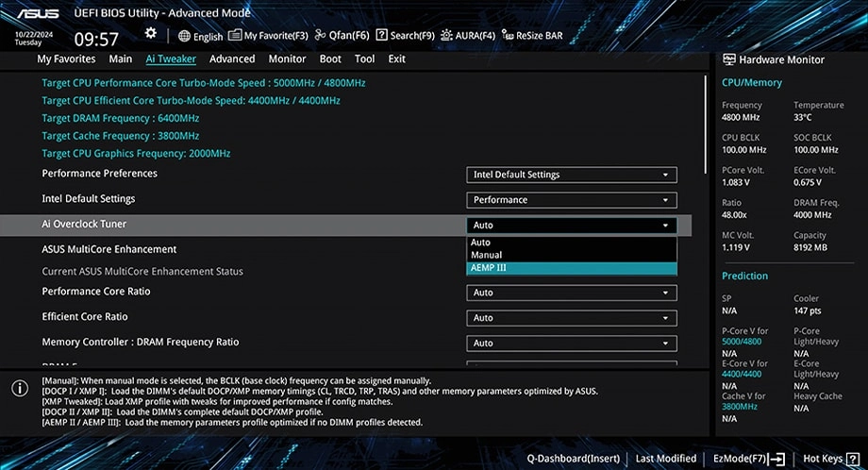This screenshot has height=470, width=868.
Task: Open Performance Preferences dropdown
Action: (x=572, y=175)
